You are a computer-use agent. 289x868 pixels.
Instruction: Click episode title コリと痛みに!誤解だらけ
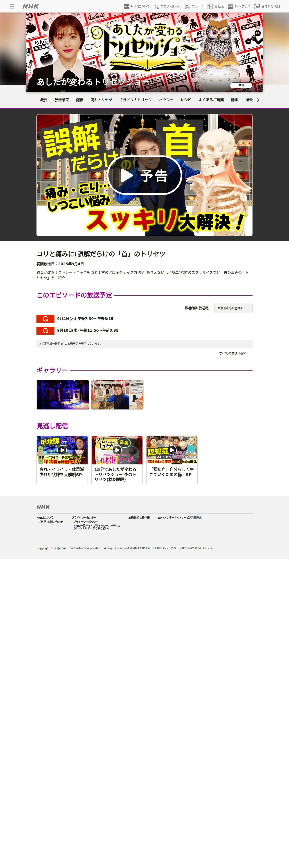tap(101, 254)
